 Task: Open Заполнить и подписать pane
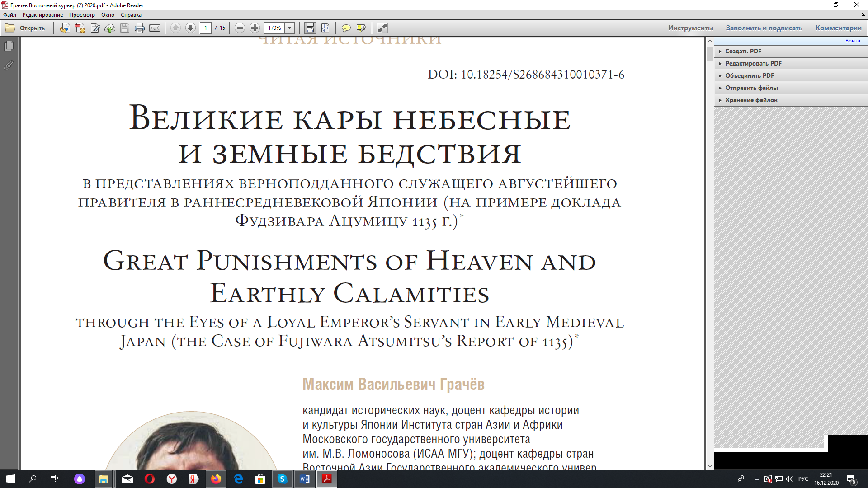tap(764, 28)
